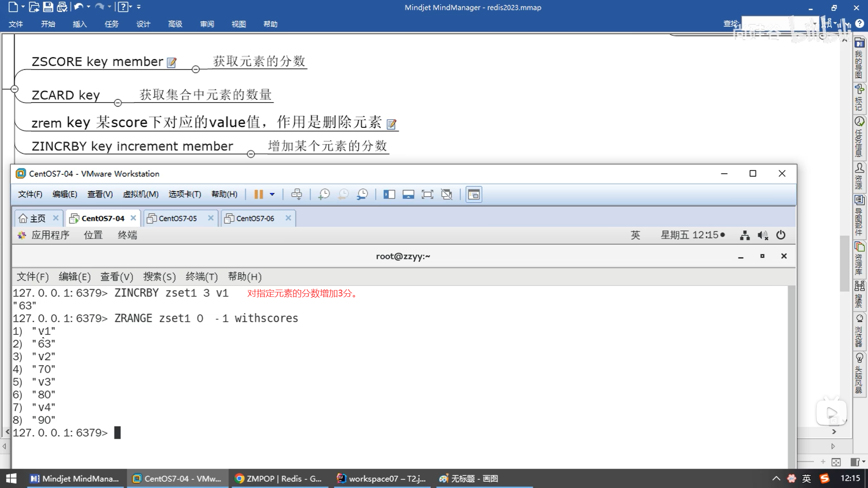Open the power options dropdown arrow

[272, 194]
